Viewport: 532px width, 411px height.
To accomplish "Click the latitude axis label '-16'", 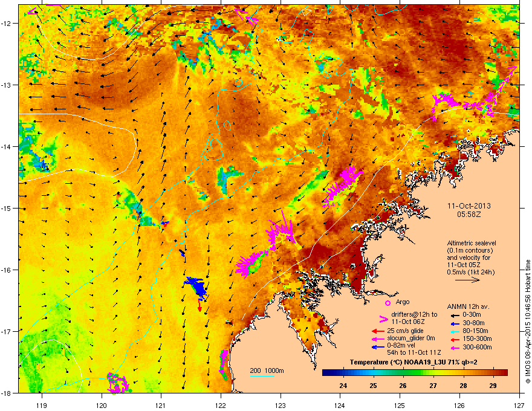I will click(x=7, y=270).
